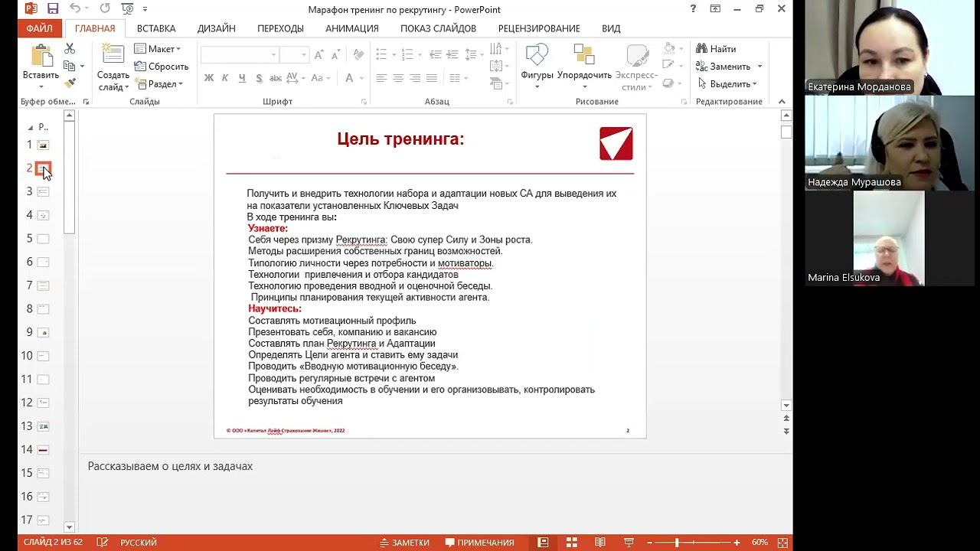This screenshot has width=980, height=551.
Task: Switch to the ДИЗАЙН tab
Action: (217, 28)
